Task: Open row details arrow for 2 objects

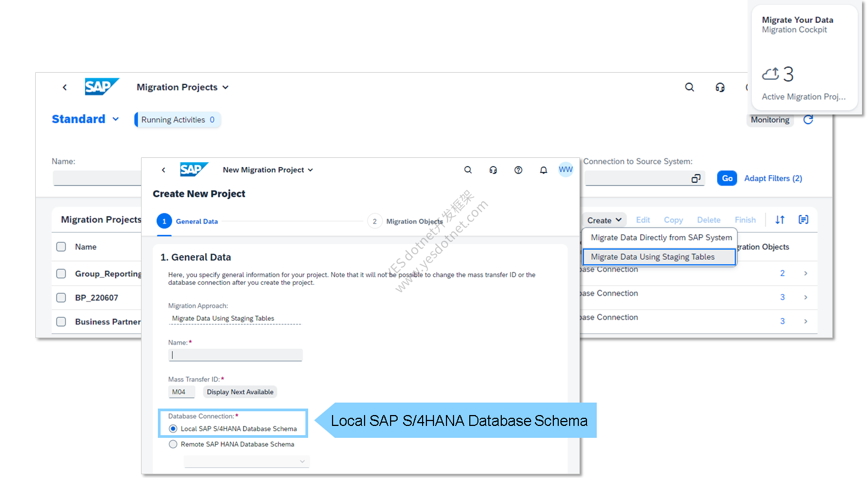Action: click(x=806, y=273)
